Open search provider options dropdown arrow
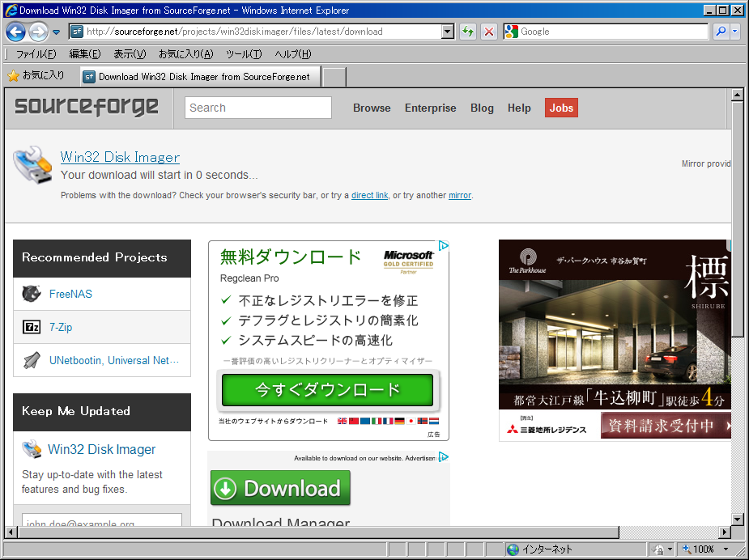The width and height of the screenshot is (749, 560). [x=734, y=32]
